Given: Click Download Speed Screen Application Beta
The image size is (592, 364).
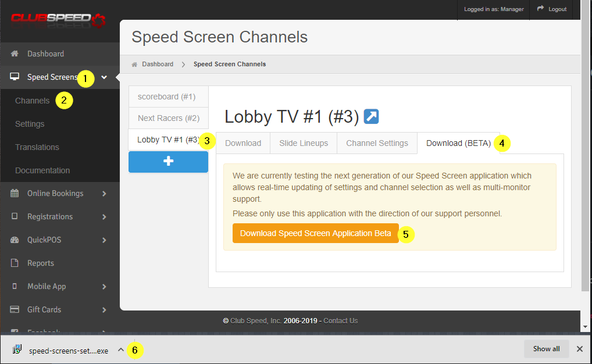Looking at the screenshot, I should tap(316, 233).
